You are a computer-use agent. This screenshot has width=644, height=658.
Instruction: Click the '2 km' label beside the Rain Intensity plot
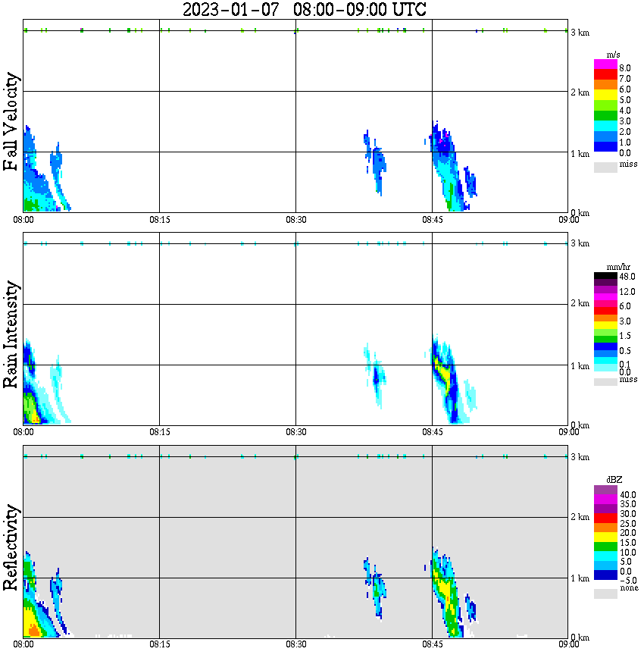point(580,303)
